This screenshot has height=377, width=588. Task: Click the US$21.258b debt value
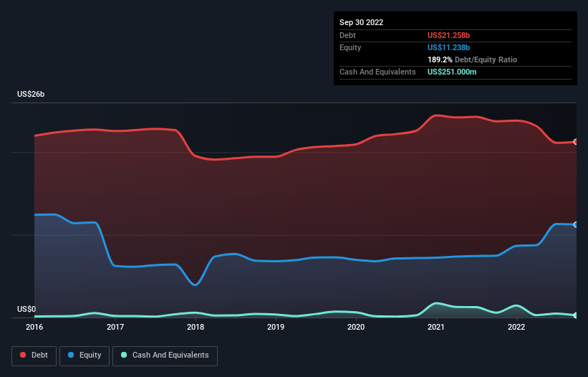point(448,35)
